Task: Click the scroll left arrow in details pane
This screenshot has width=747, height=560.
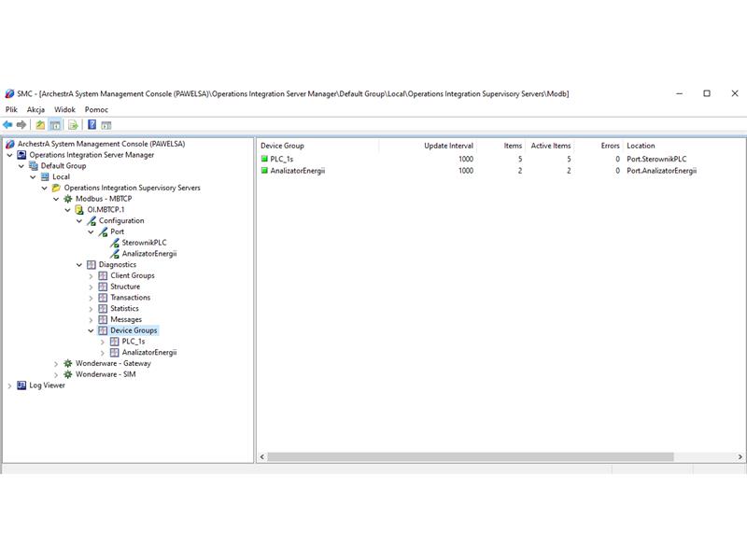Action: 262,456
